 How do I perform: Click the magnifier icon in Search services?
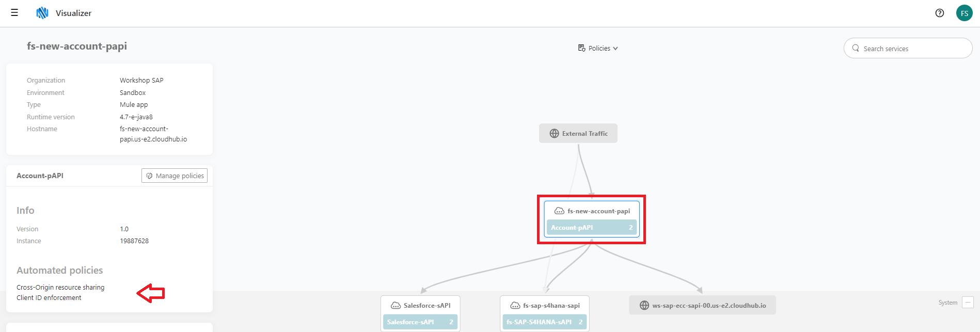(856, 48)
